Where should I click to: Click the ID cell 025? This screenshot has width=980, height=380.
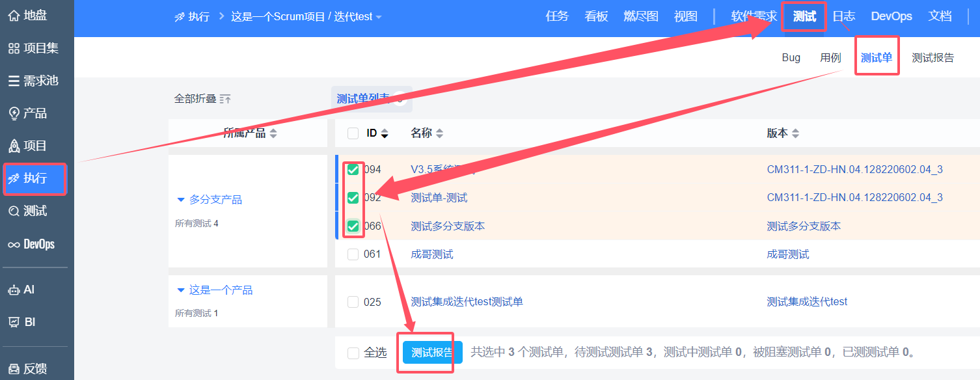click(x=372, y=302)
